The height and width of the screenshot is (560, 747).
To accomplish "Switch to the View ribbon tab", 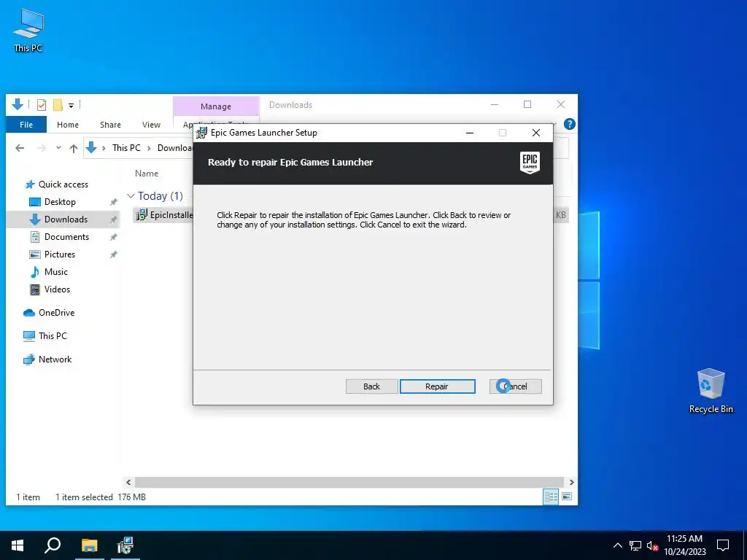I will coord(151,125).
